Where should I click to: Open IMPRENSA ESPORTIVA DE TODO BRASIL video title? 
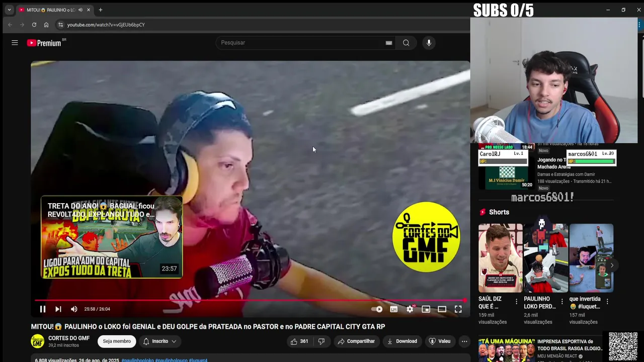570,345
